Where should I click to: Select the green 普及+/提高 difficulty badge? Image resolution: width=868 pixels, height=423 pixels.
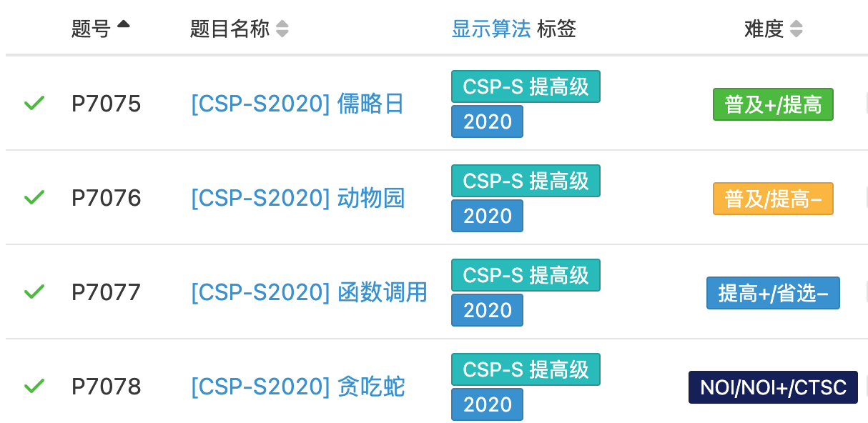coord(773,104)
